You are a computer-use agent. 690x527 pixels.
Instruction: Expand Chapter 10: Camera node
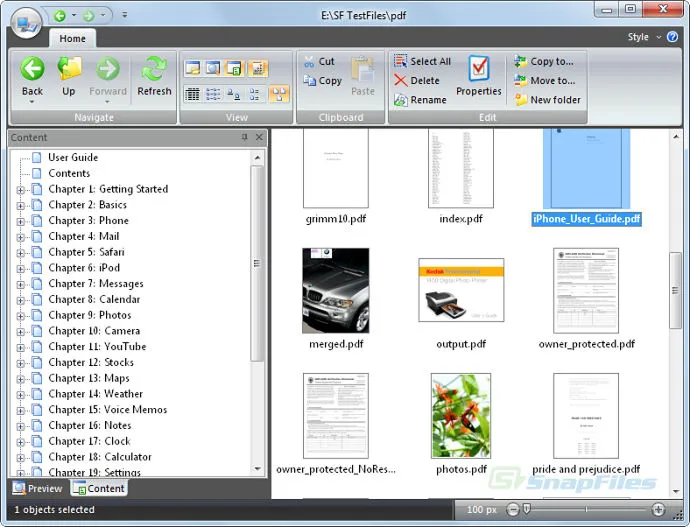[20, 332]
